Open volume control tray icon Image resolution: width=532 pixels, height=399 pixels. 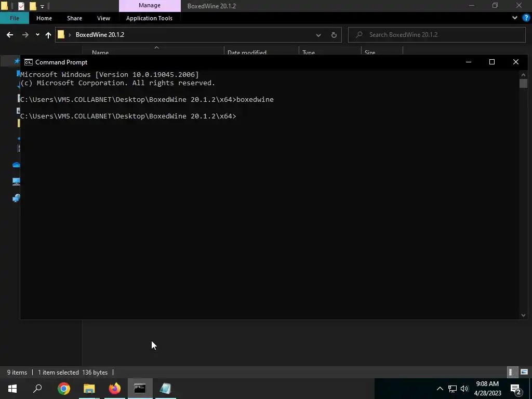point(464,389)
